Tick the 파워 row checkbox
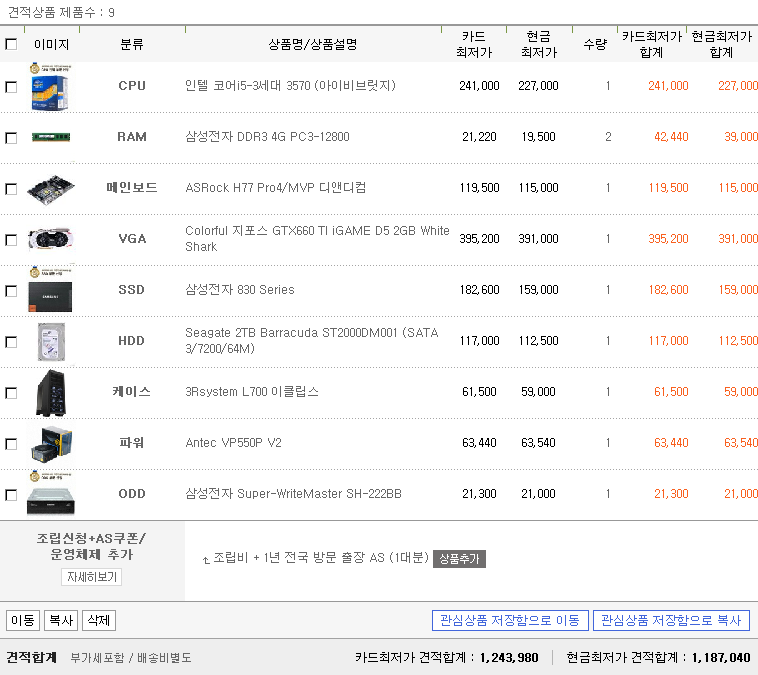758x675 pixels. (x=11, y=444)
